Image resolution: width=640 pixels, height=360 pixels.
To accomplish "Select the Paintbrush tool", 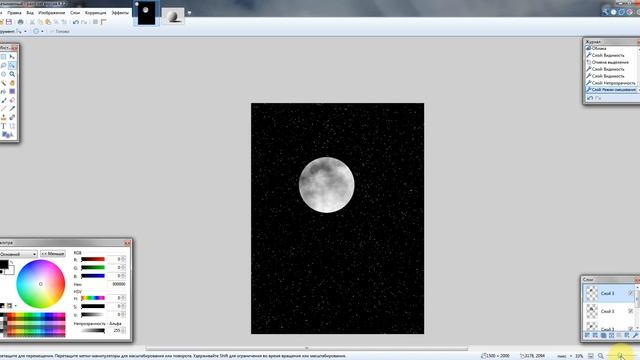I will click(3, 100).
